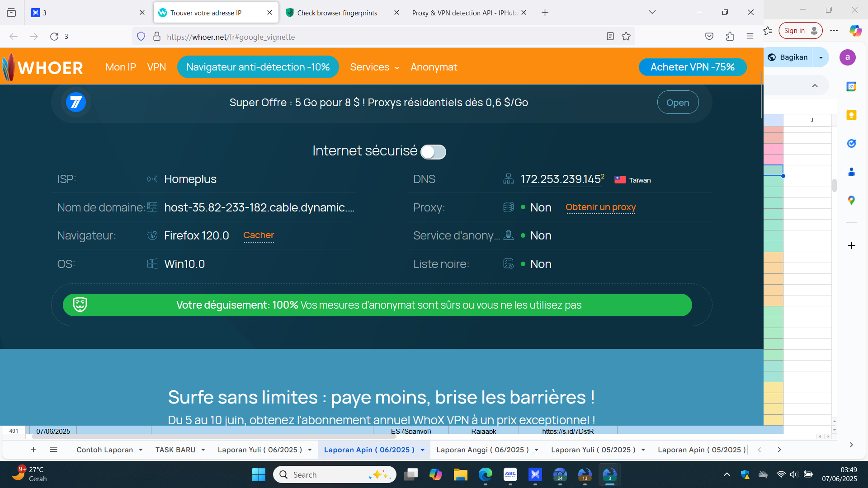Click the plus to get add-ons in Sheets side panel

tap(851, 246)
